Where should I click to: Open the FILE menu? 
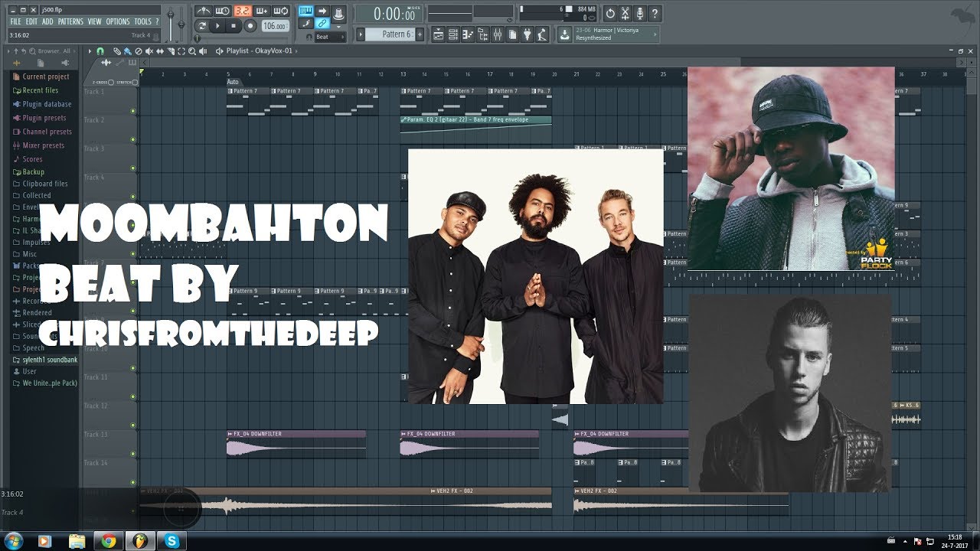(15, 21)
